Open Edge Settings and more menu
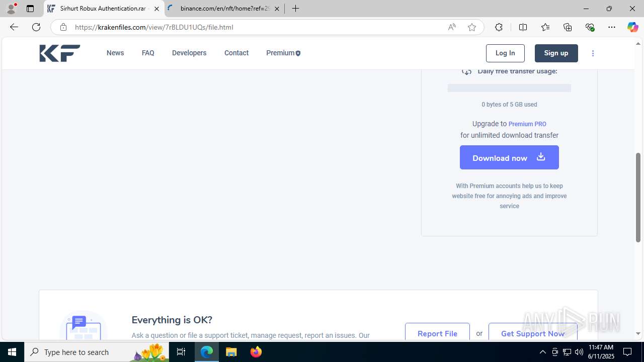This screenshot has width=644, height=362. 612,27
